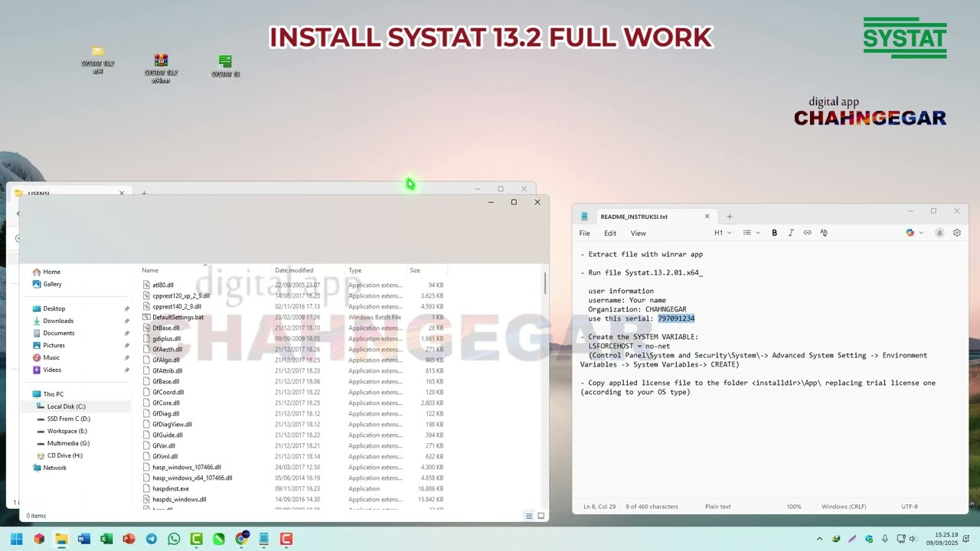
Task: Open the list style dropdown in Notepad
Action: [x=751, y=233]
